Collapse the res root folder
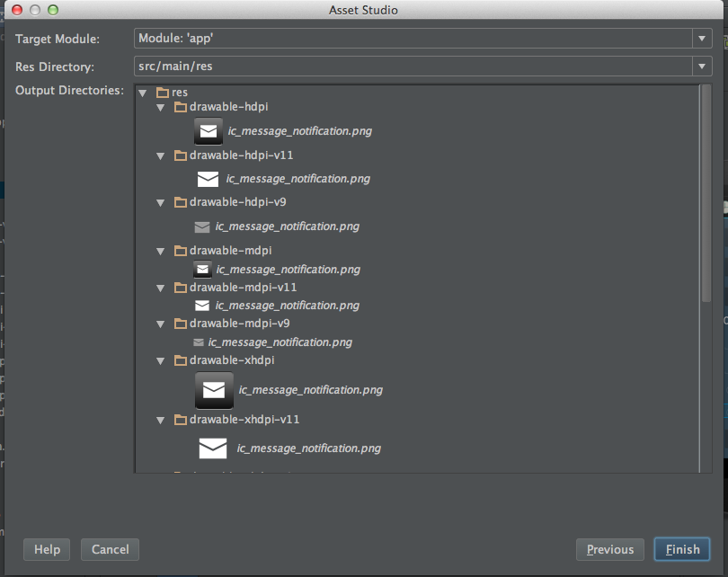This screenshot has height=577, width=728. click(143, 93)
